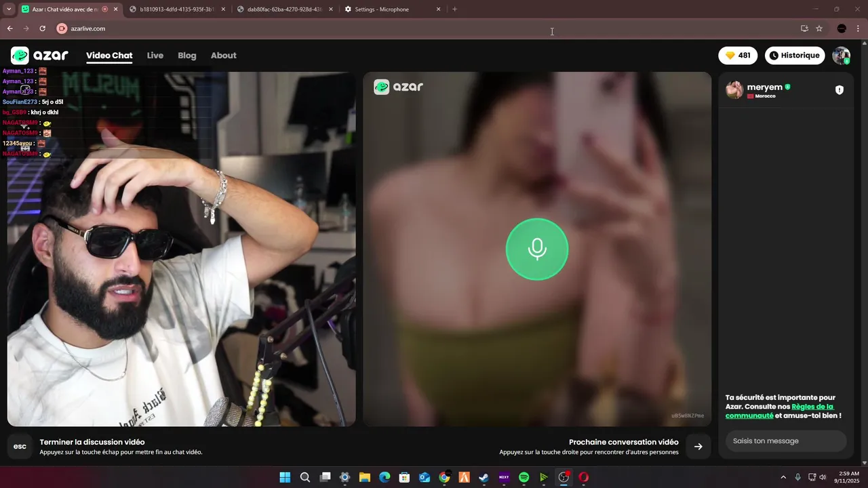This screenshot has width=868, height=488.
Task: Follow the Règles de la communauté link
Action: coord(779,411)
